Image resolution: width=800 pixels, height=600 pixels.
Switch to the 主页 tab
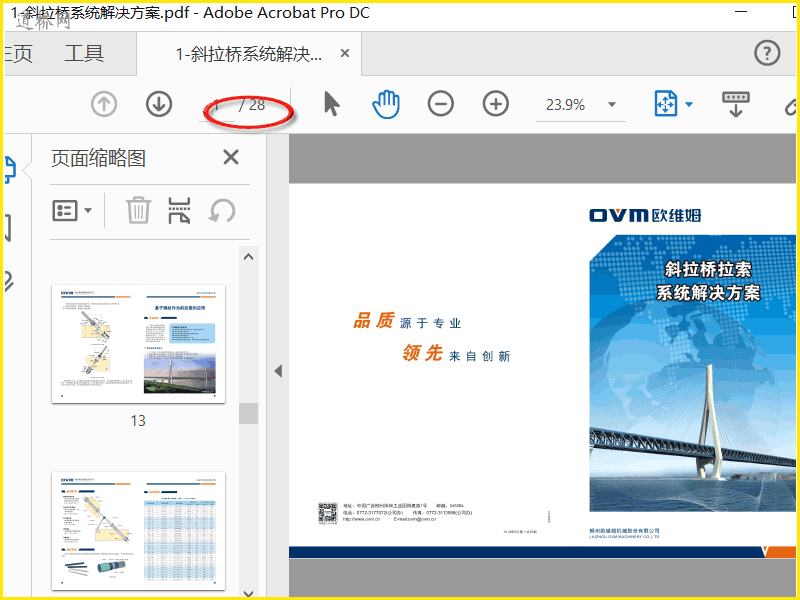pyautogui.click(x=18, y=53)
